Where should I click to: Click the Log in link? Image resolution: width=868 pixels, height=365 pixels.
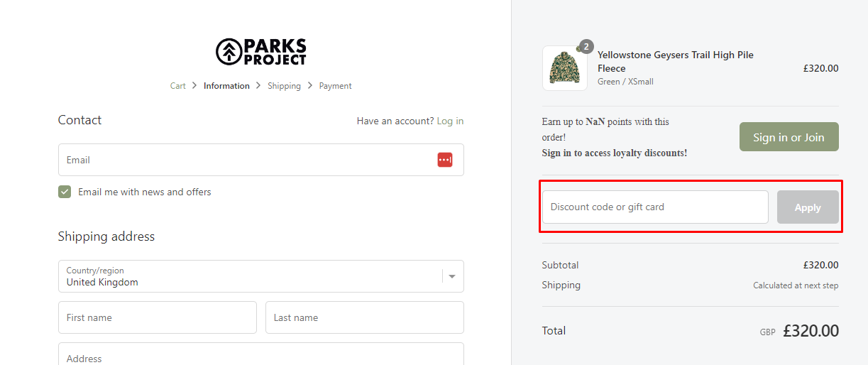click(450, 121)
